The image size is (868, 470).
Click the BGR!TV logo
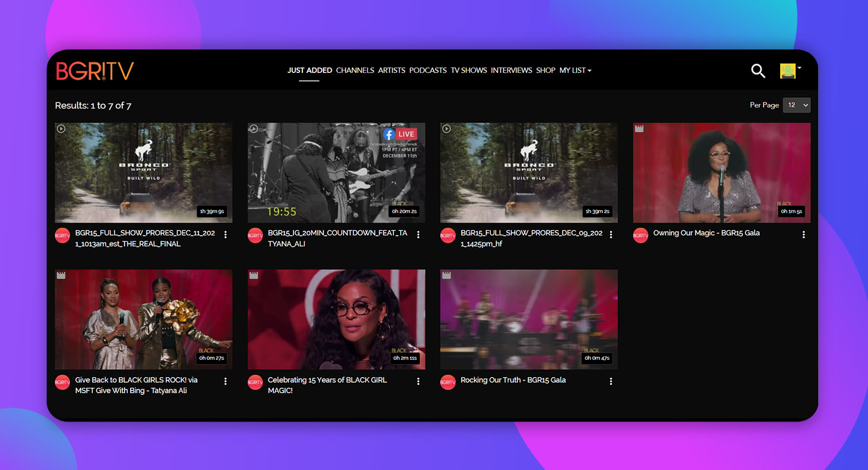pos(95,71)
